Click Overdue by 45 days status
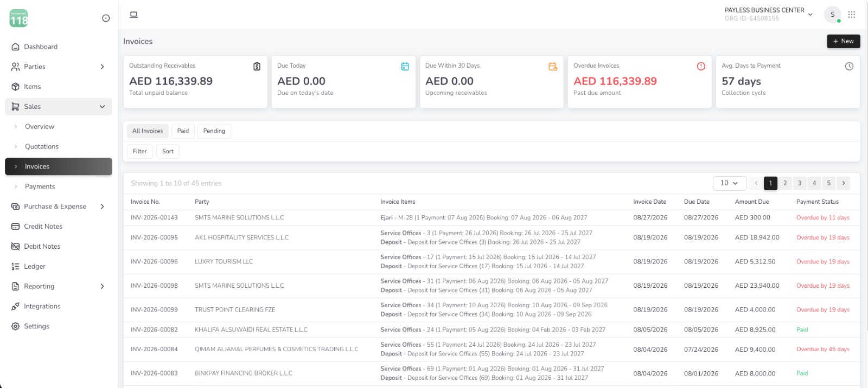This screenshot has width=868, height=388. (x=822, y=350)
